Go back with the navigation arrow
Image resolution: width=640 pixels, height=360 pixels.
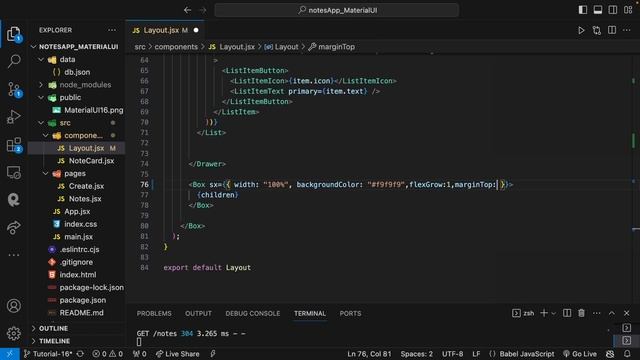187,10
